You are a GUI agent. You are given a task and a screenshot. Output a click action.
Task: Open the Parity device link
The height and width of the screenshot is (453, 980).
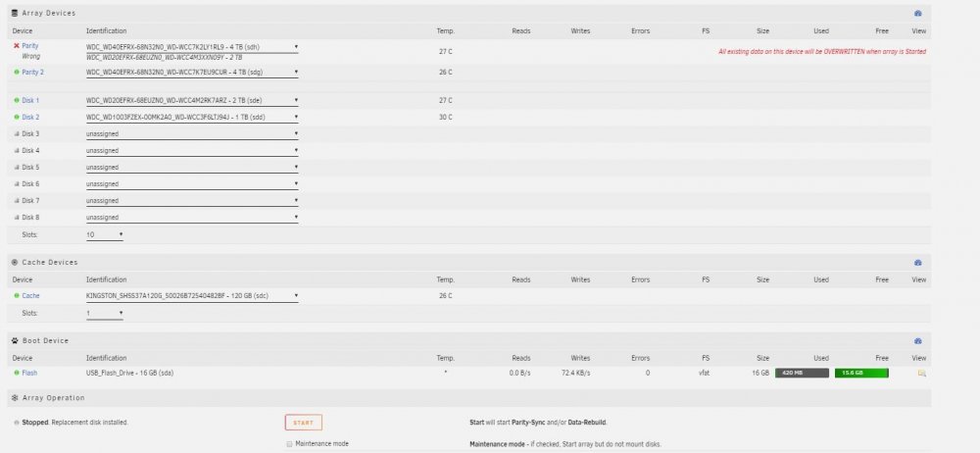point(30,46)
